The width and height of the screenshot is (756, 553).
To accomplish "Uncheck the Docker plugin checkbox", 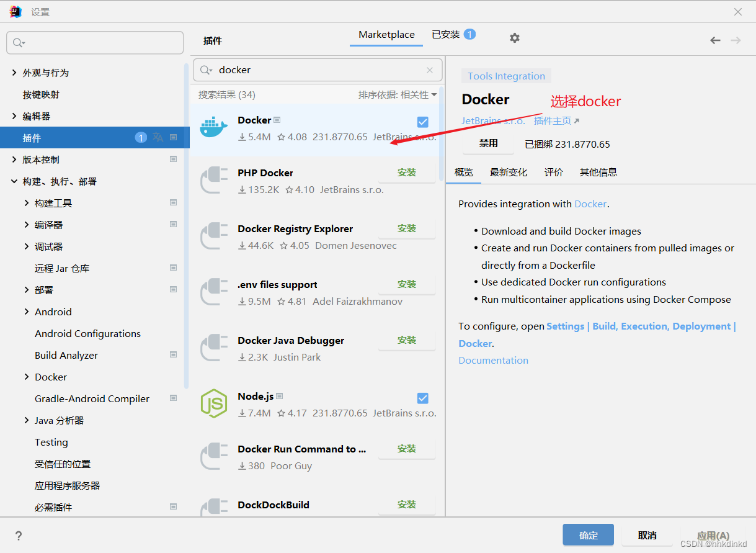I will pos(423,122).
